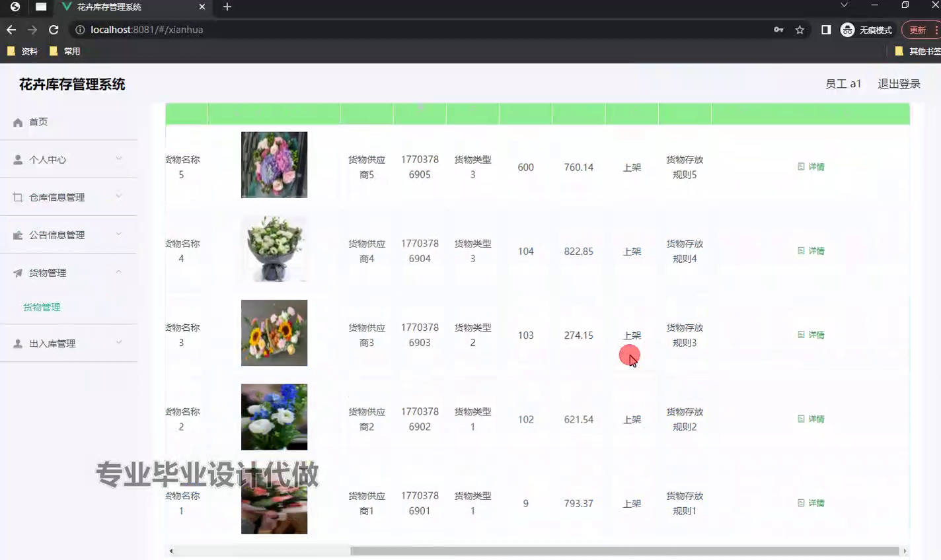
Task: Click the scrollbar right arrow
Action: (x=905, y=551)
